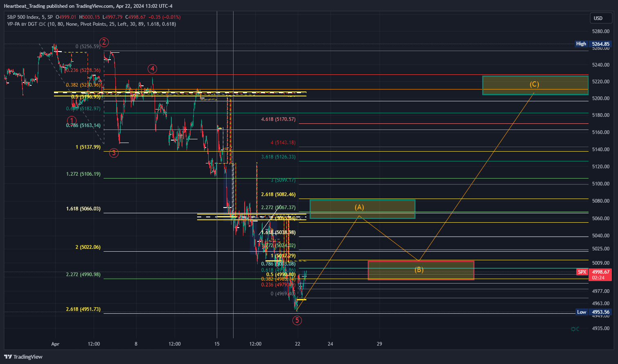Click the Low 4953.56 price label
Viewport: 618px width, 364px height.
[593, 312]
